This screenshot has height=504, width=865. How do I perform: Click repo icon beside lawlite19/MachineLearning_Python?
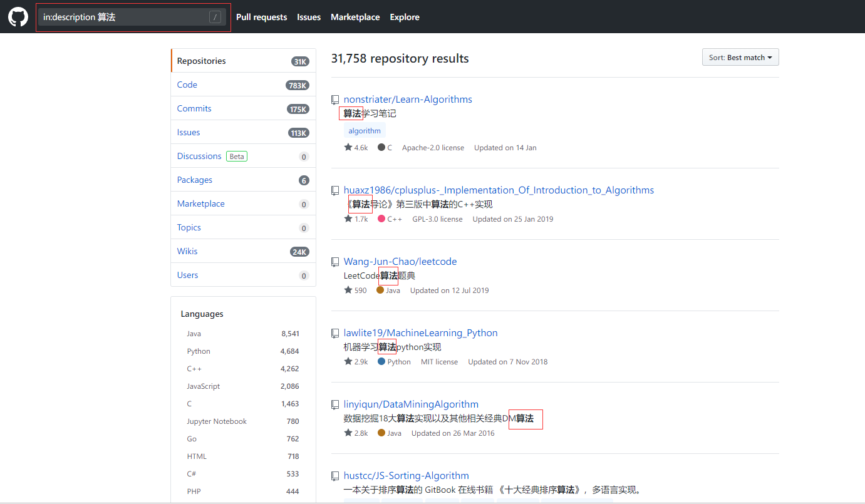(335, 333)
